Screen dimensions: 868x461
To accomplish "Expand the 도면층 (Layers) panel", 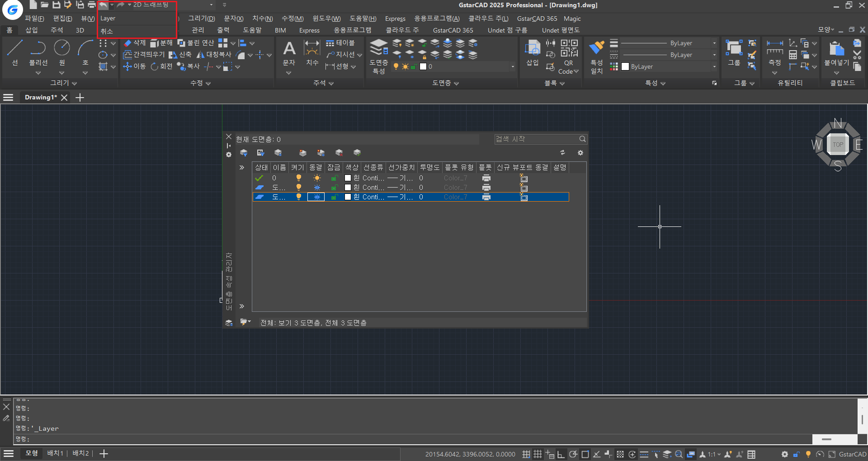I will click(x=445, y=83).
